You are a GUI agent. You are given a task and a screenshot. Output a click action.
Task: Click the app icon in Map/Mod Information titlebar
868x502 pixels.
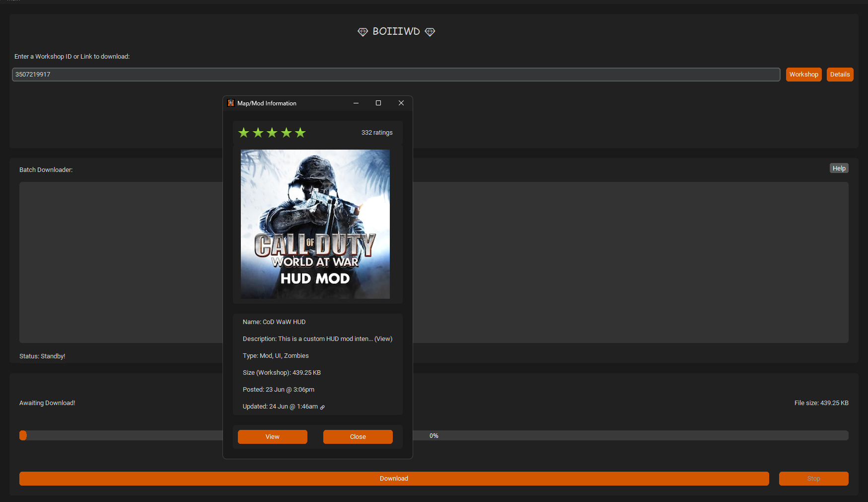(231, 103)
